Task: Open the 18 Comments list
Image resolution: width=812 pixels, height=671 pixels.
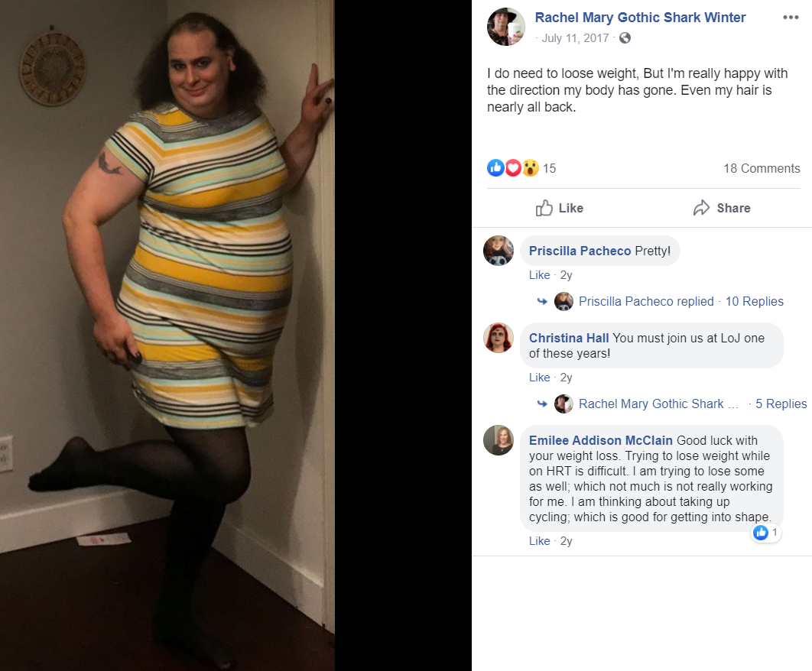Action: [762, 168]
